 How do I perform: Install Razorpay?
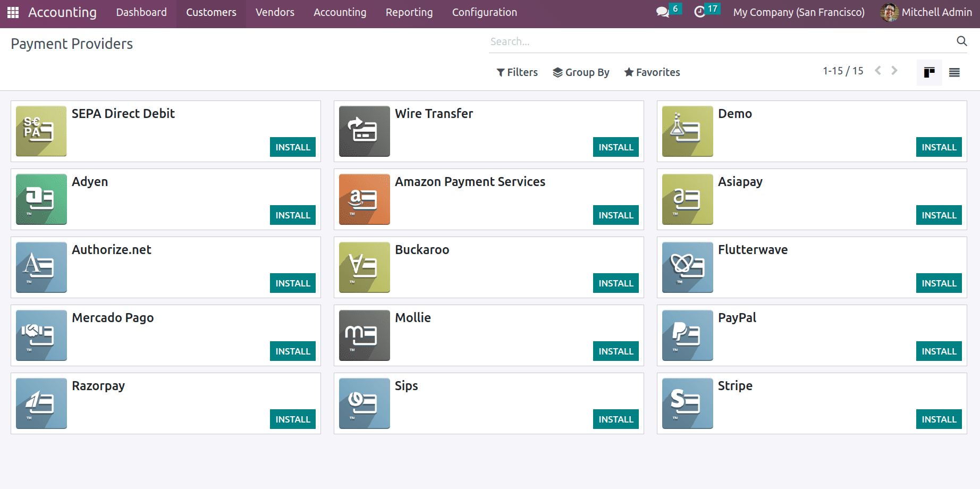(x=293, y=419)
